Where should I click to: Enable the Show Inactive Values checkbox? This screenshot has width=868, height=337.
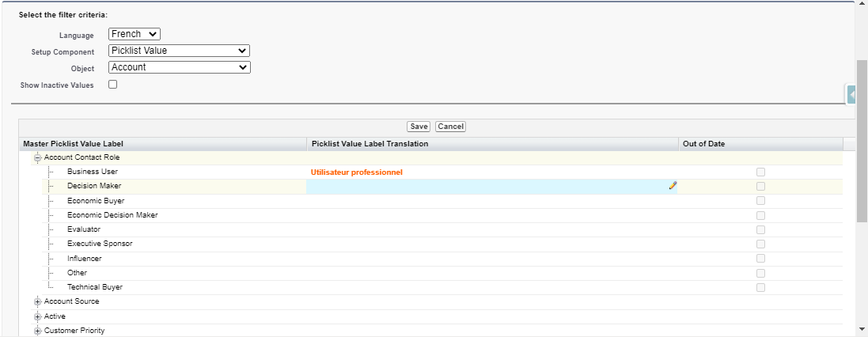112,84
